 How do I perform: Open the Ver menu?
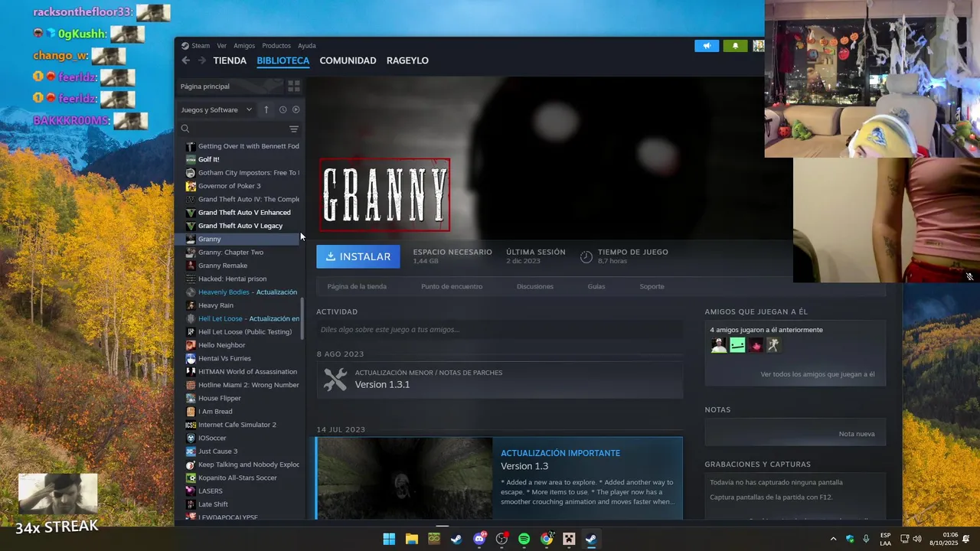221,46
